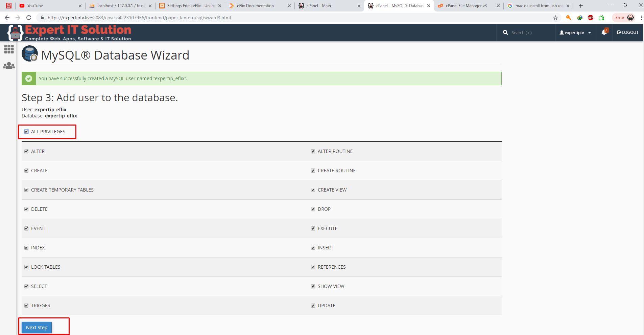Switch to Settings Edit eFlix tab
The height and width of the screenshot is (335, 644).
tap(190, 6)
